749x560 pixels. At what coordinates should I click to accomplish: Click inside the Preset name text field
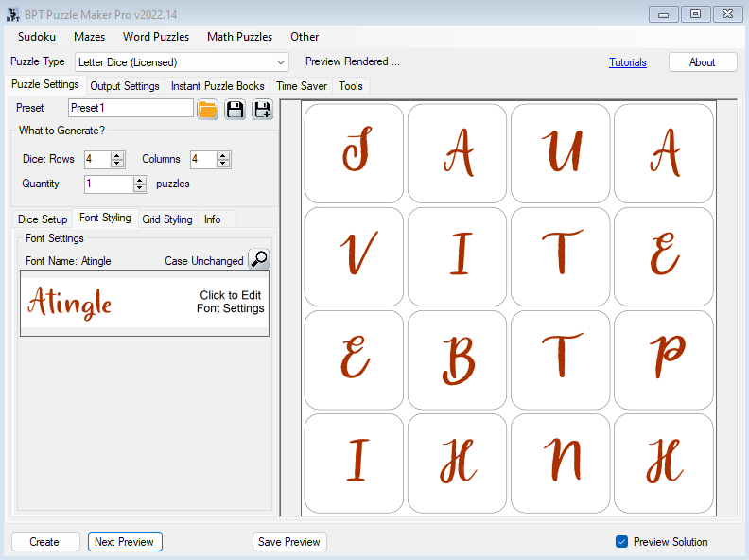click(131, 109)
